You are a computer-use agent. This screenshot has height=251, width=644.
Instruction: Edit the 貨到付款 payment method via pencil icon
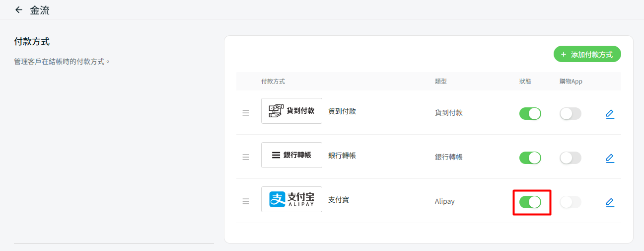(x=610, y=114)
